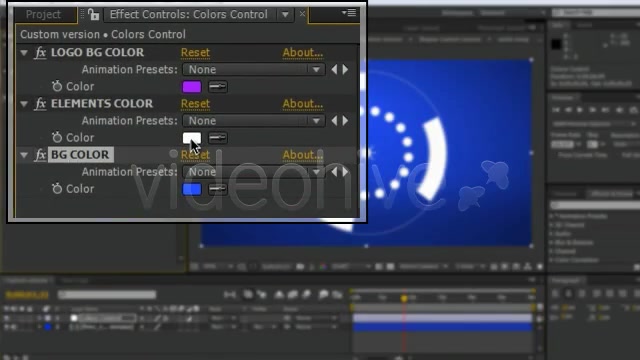Click the eyedropper for LOGO BG COLOR
The width and height of the screenshot is (640, 360).
218,87
